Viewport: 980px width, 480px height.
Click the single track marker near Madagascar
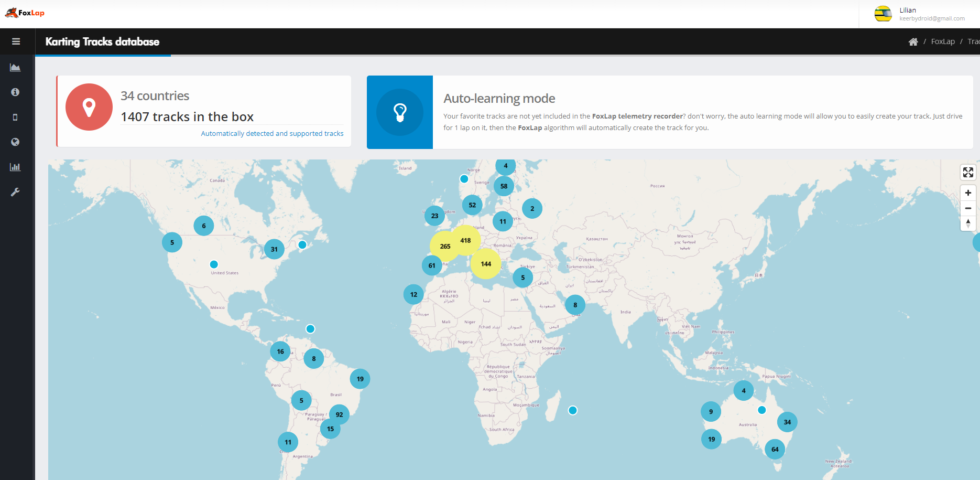coord(573,410)
